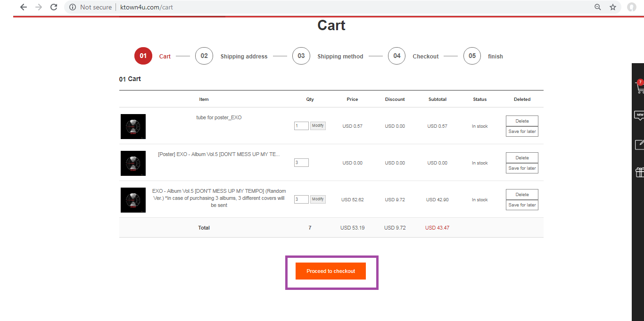The width and height of the screenshot is (644, 321).
Task: Delete EXO Album Vol.5 Random Ver. item
Action: tap(522, 195)
